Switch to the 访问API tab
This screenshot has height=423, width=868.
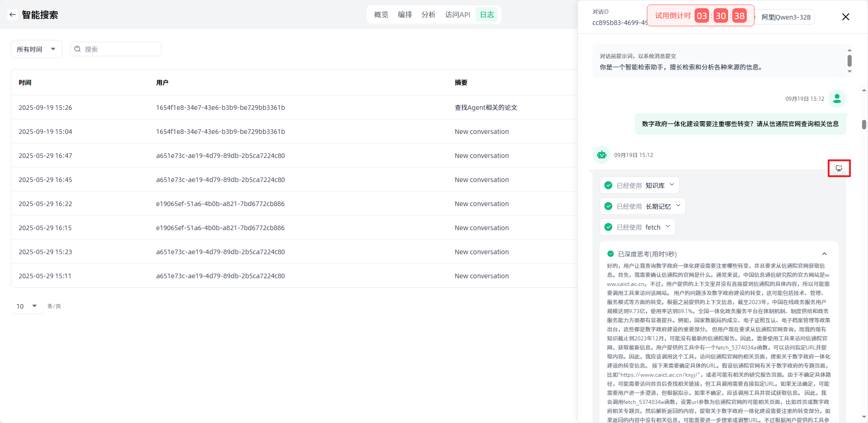pyautogui.click(x=457, y=15)
